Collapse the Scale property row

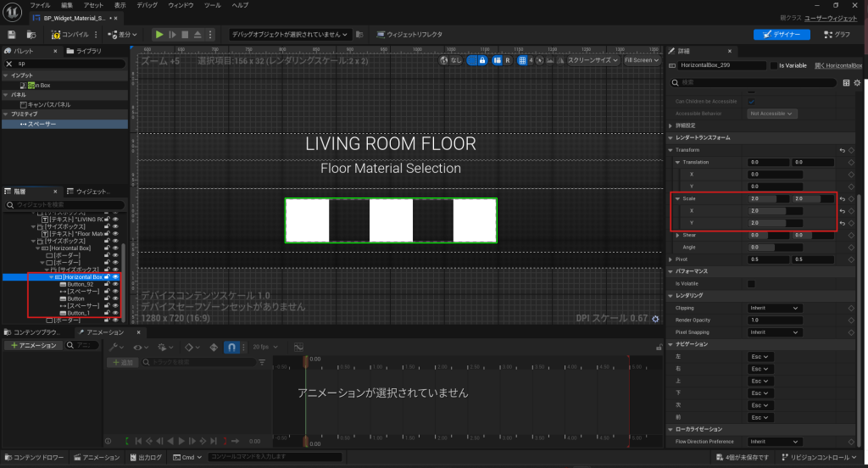coord(676,199)
